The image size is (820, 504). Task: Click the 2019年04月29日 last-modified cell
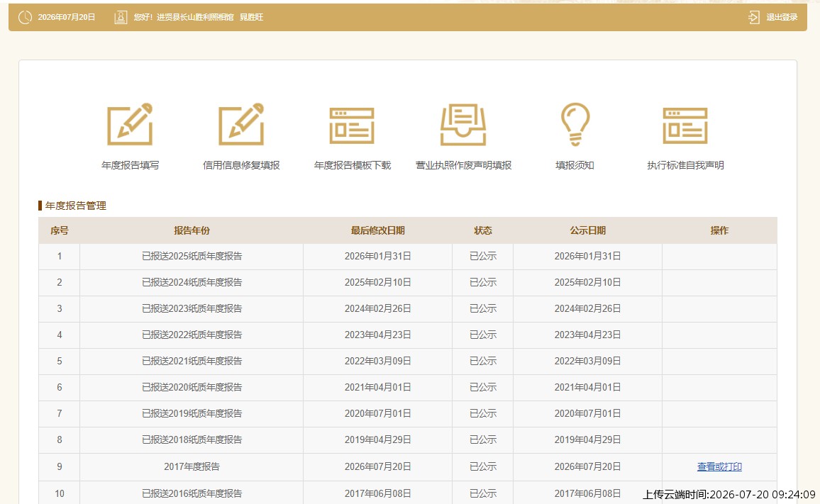tap(377, 439)
